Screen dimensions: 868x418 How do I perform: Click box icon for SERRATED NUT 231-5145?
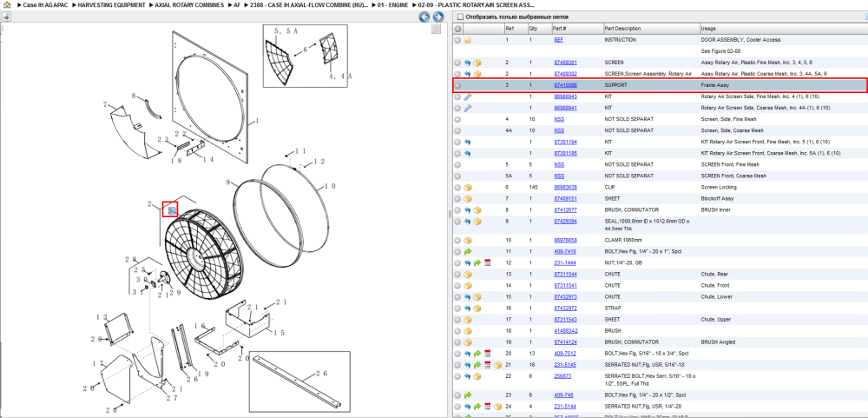click(x=497, y=365)
